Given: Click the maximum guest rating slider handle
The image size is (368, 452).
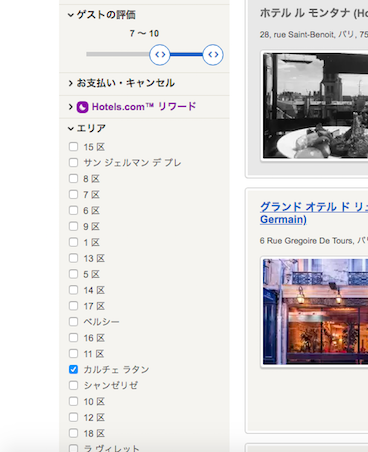Looking at the screenshot, I should tap(213, 55).
